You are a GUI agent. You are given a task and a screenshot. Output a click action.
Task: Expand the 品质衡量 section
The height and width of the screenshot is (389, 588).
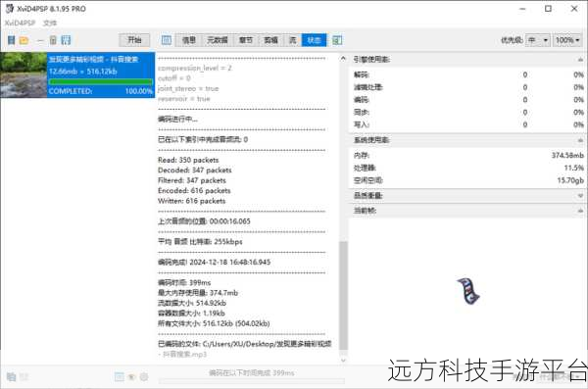[x=580, y=196]
